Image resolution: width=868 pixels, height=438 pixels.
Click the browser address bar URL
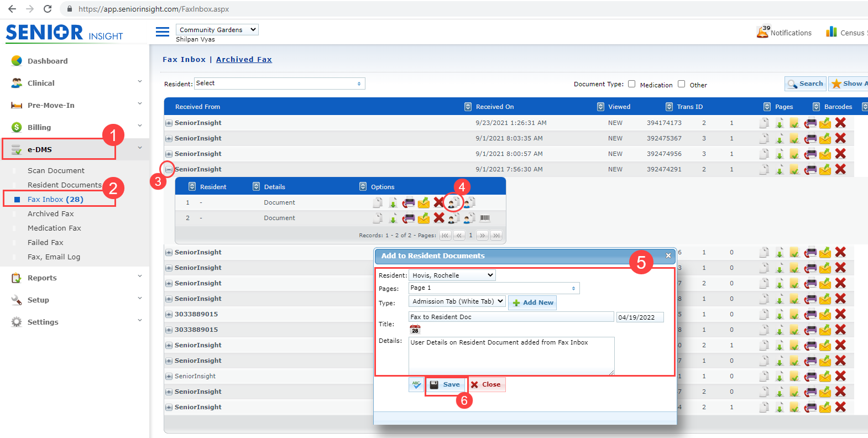154,9
